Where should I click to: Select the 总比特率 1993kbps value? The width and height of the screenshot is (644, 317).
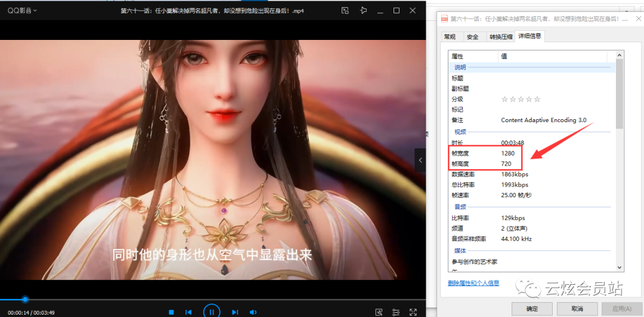pos(515,185)
